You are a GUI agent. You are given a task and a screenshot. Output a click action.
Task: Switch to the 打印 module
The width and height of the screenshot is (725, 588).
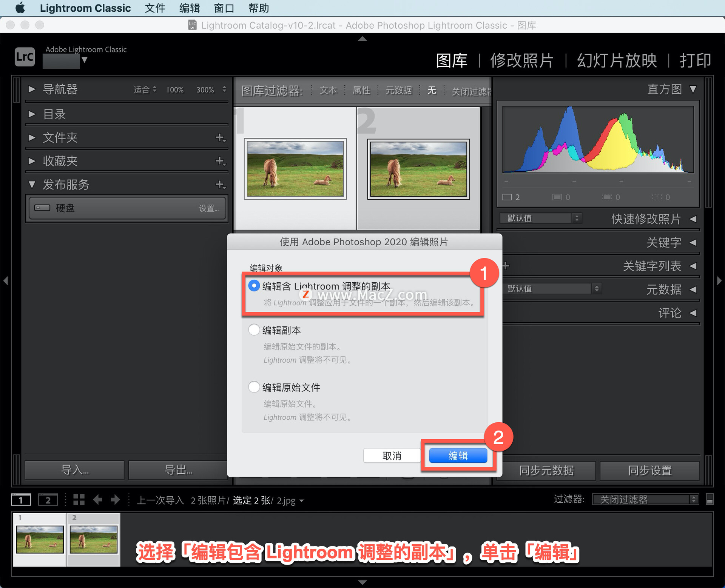click(695, 60)
